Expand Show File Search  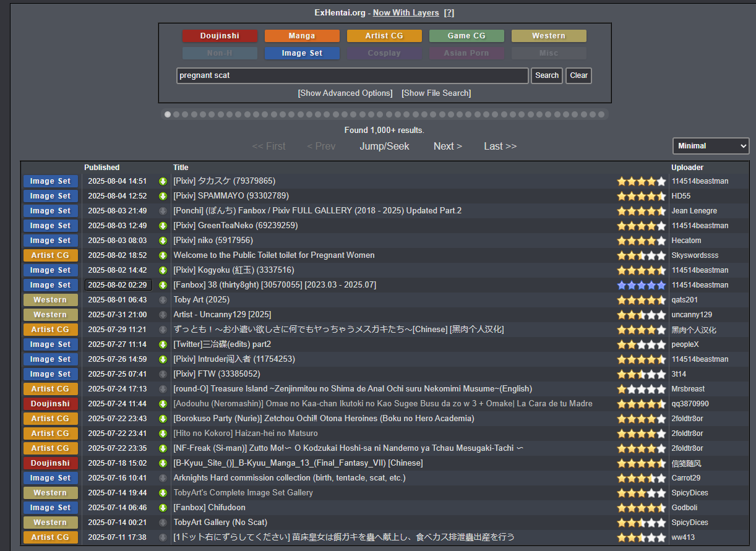click(436, 93)
